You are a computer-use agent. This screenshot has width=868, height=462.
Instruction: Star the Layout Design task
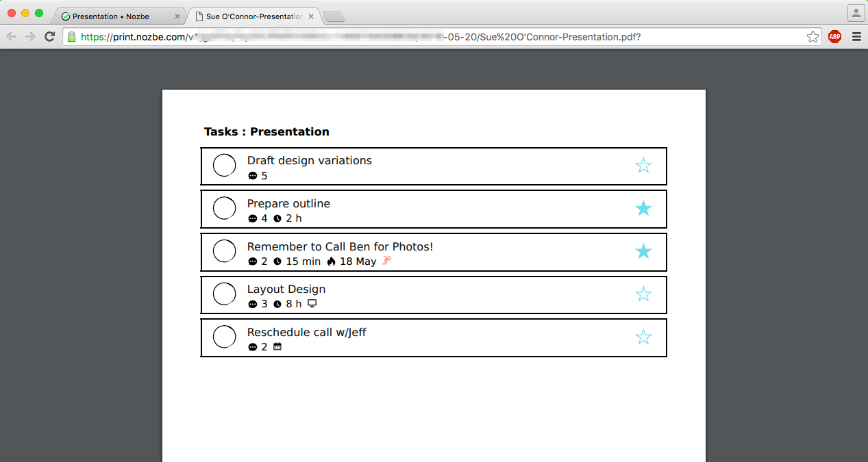[x=643, y=294]
